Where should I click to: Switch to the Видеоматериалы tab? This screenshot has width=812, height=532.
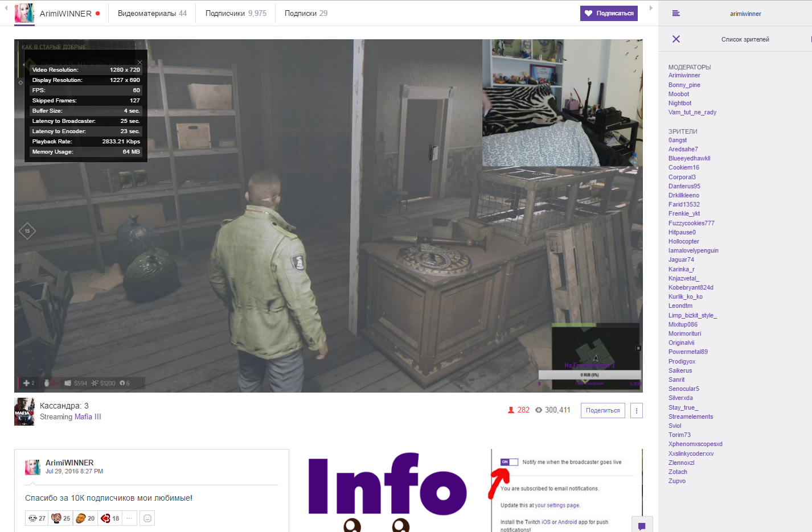[152, 13]
